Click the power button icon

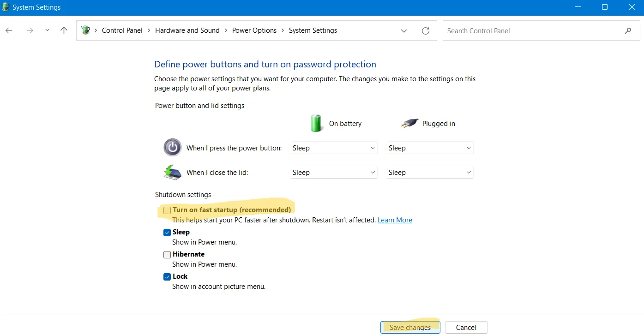172,147
